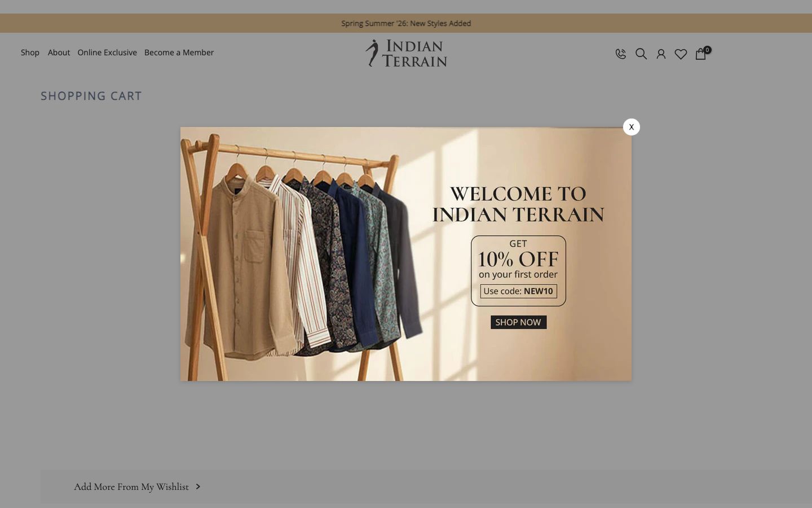Click the 10% OFF offer text
This screenshot has height=508, width=812.
518,260
